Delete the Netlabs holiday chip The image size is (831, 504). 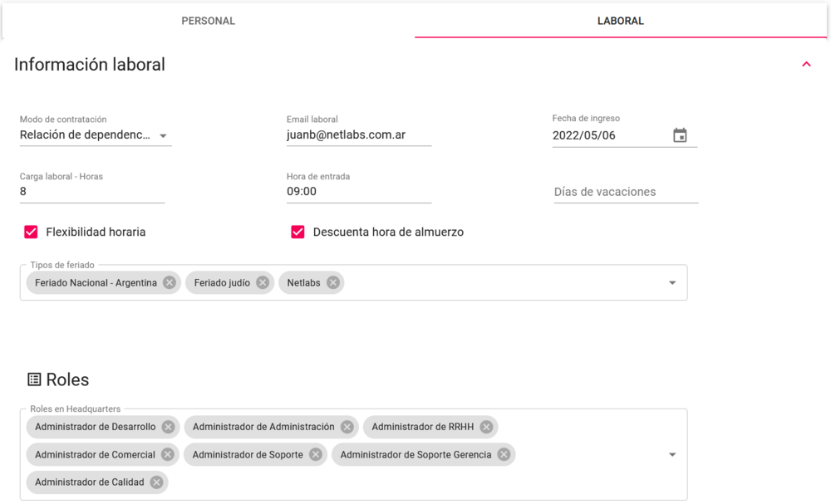[x=333, y=282]
